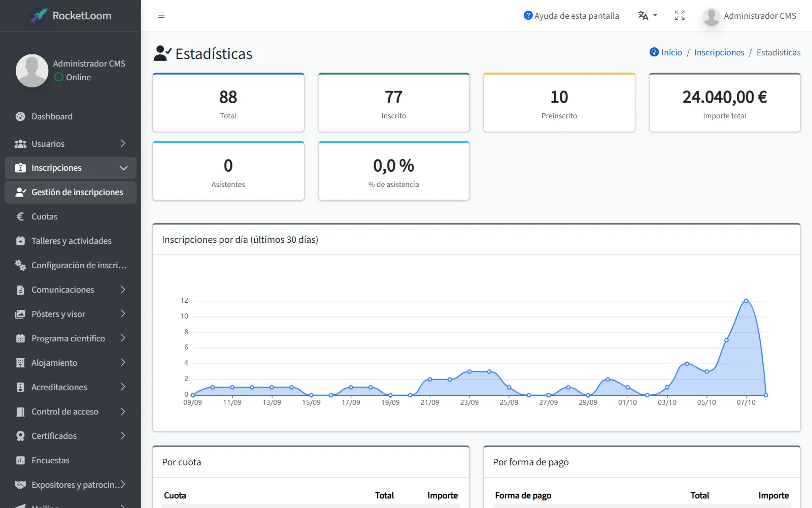
Task: Open the Encuestas menu item
Action: (x=71, y=460)
